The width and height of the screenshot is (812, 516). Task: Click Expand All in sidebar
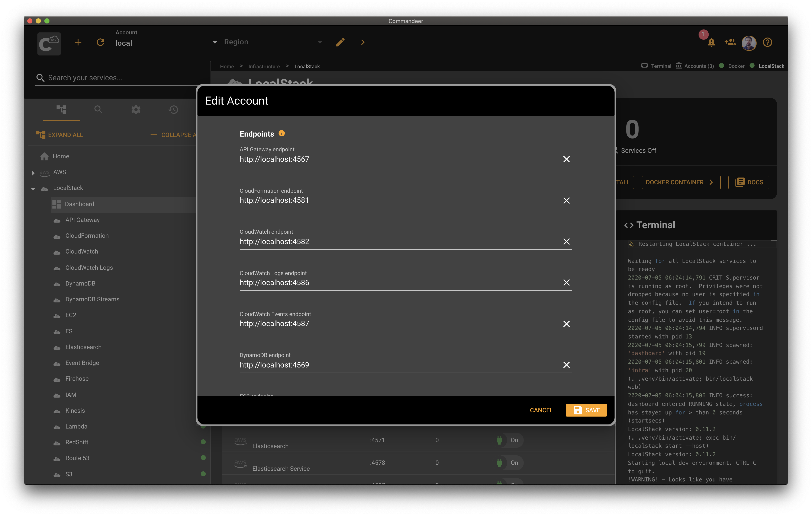point(60,135)
